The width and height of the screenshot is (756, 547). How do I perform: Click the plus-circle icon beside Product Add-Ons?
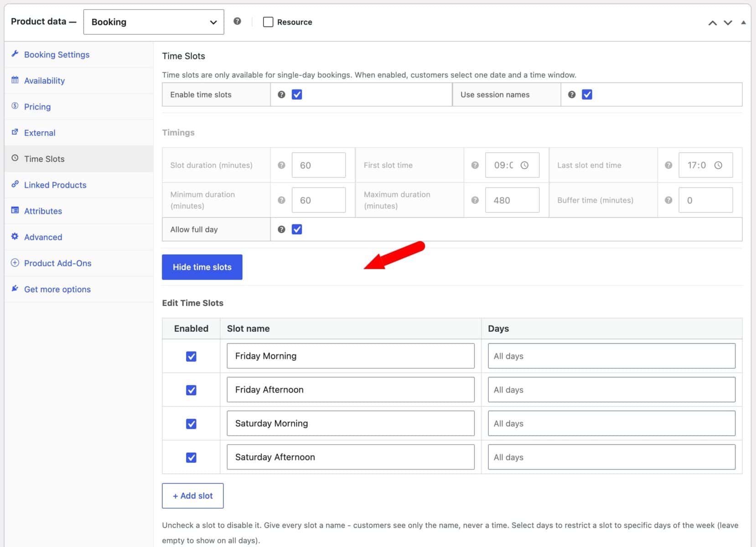click(15, 263)
